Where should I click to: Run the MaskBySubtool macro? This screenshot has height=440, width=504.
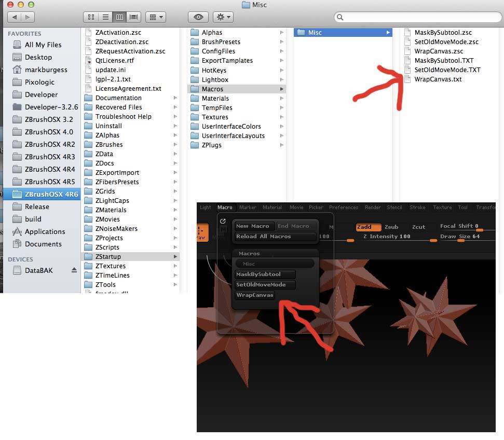pyautogui.click(x=265, y=274)
